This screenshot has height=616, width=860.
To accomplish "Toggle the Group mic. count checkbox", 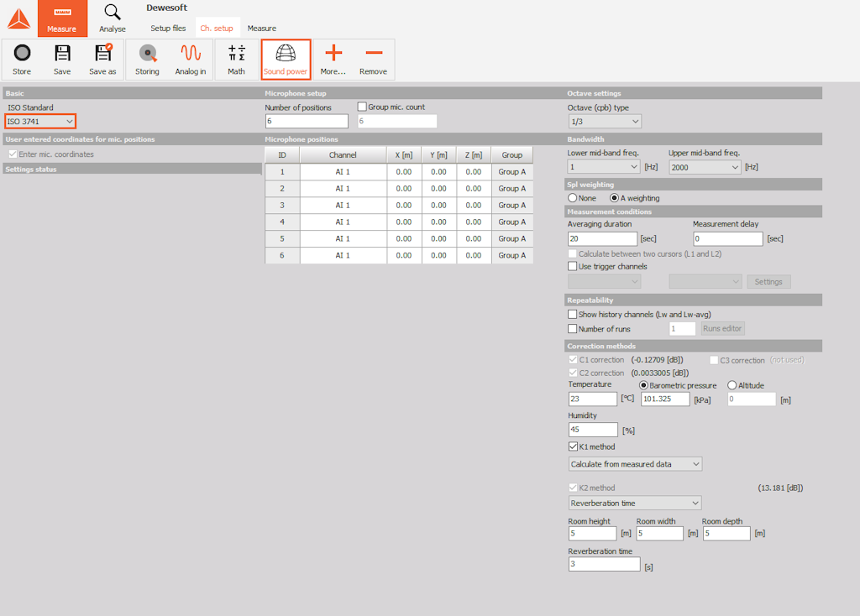I will tap(362, 107).
